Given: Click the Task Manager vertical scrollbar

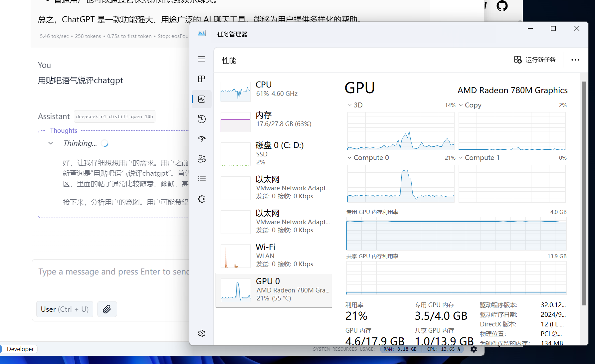Looking at the screenshot, I should pyautogui.click(x=584, y=193).
